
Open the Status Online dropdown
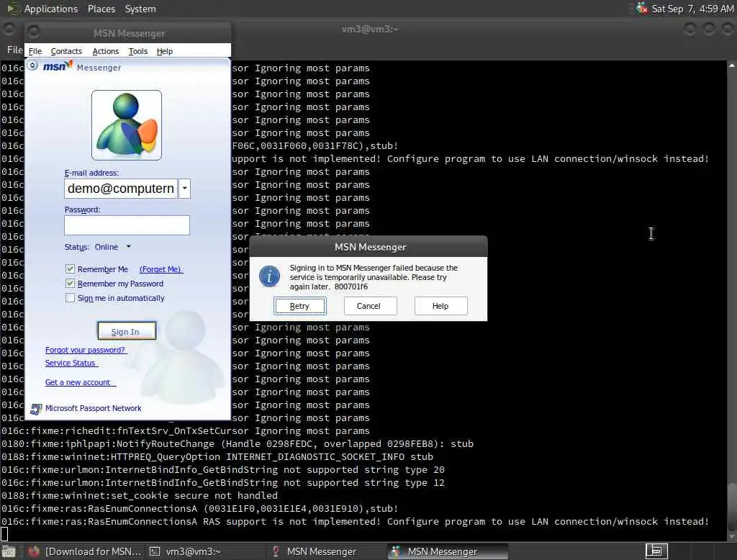pos(113,247)
